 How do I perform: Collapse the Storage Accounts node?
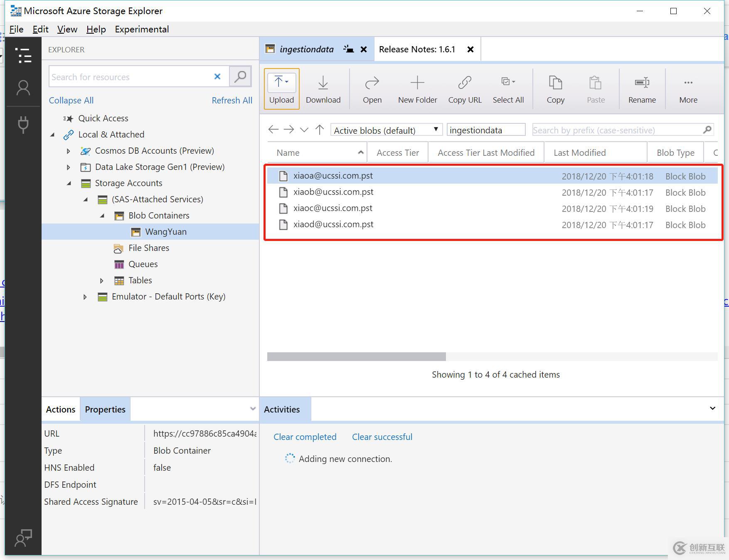click(69, 183)
